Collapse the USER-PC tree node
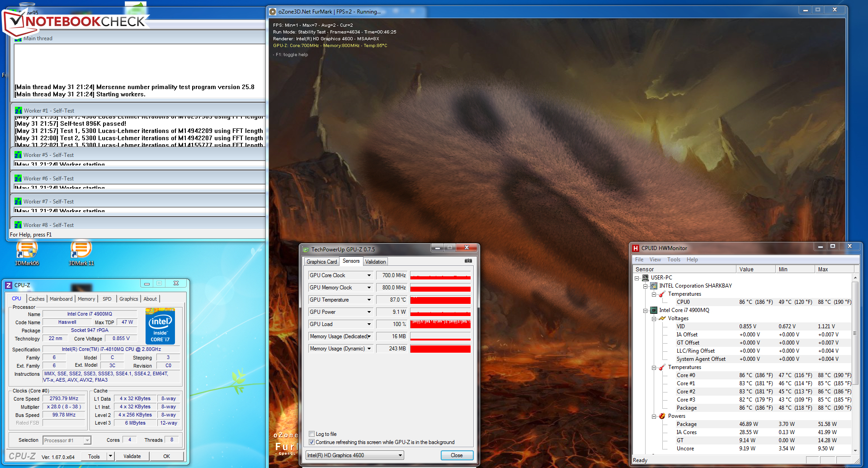This screenshot has height=468, width=868. point(637,278)
